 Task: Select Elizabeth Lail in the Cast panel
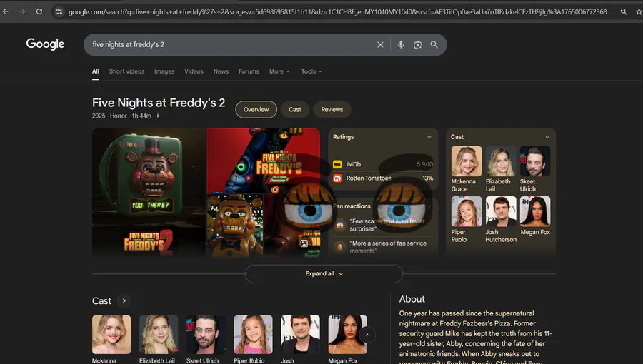[501, 169]
